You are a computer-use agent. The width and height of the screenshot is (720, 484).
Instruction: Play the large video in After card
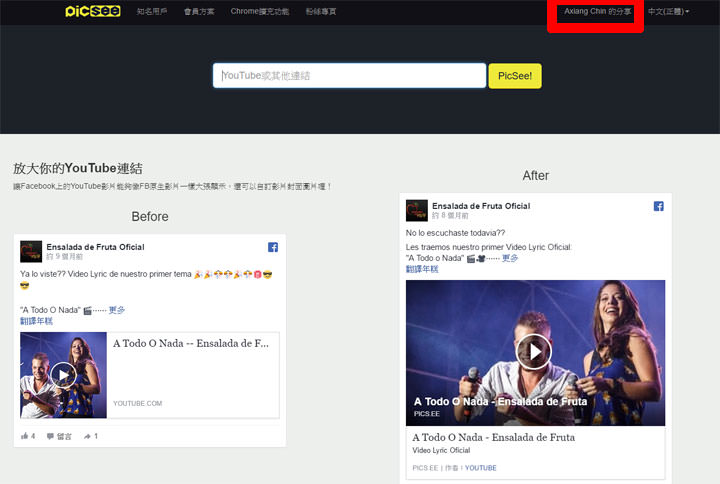[x=535, y=351]
